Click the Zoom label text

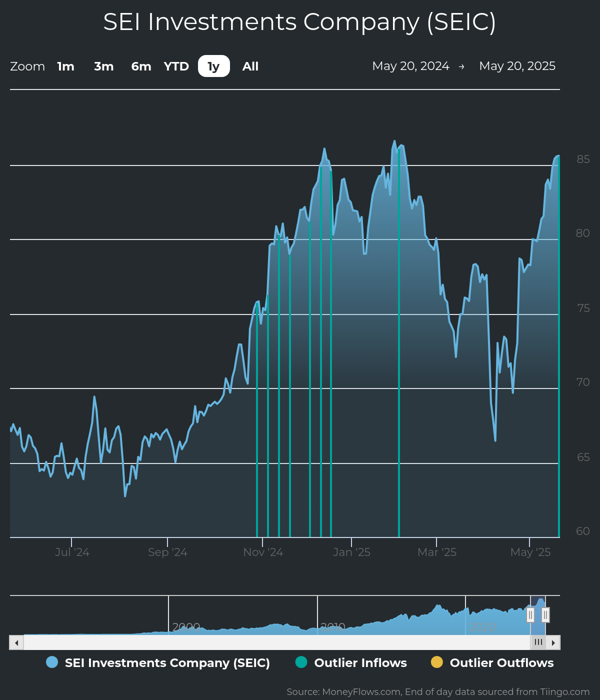tap(27, 66)
